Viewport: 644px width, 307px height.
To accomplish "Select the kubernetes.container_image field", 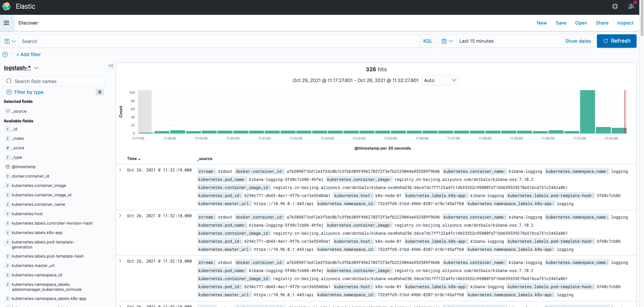I will 39,186.
